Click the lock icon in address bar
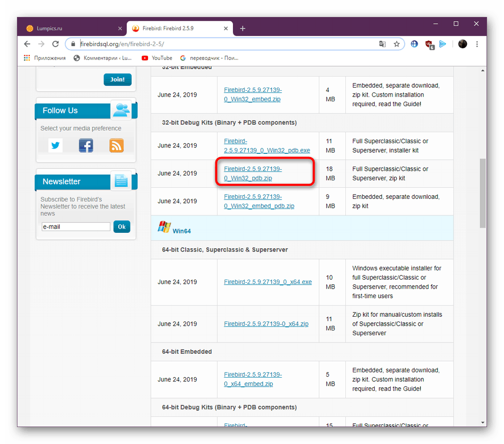This screenshot has height=444, width=504. [x=73, y=44]
